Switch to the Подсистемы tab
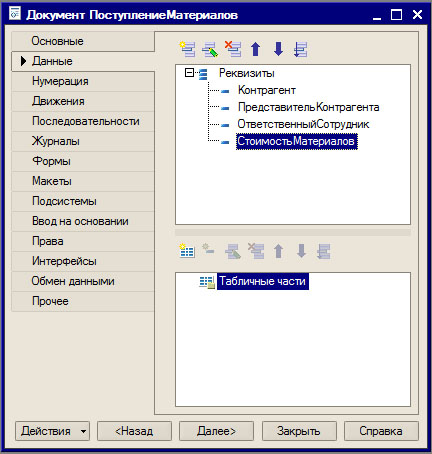This screenshot has width=432, height=454. (x=83, y=201)
